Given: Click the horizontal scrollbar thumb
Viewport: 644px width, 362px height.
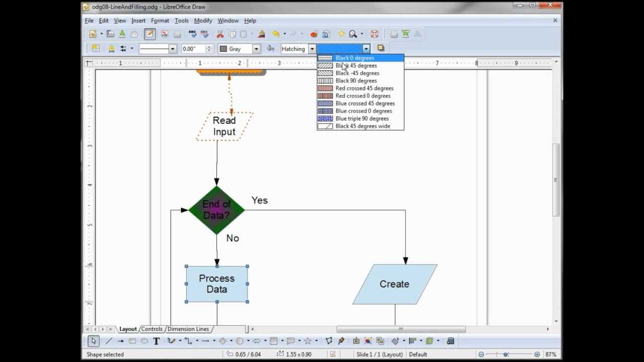Looking at the screenshot, I should pyautogui.click(x=401, y=329).
